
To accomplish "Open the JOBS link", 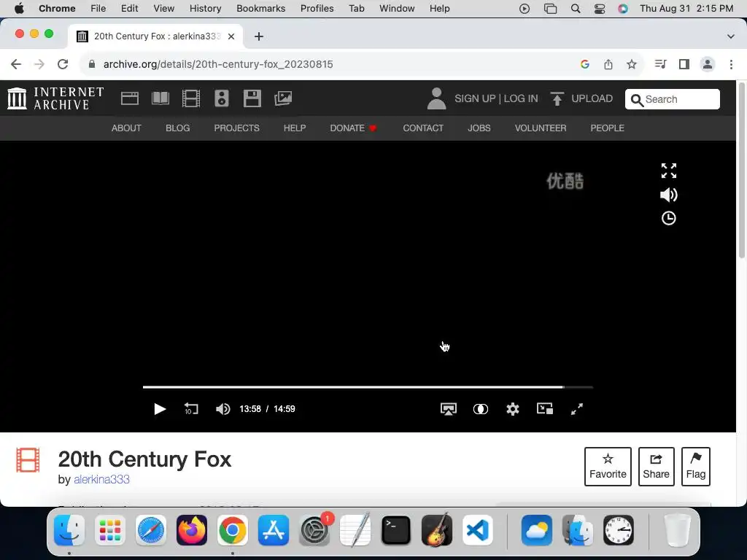I will [x=479, y=128].
